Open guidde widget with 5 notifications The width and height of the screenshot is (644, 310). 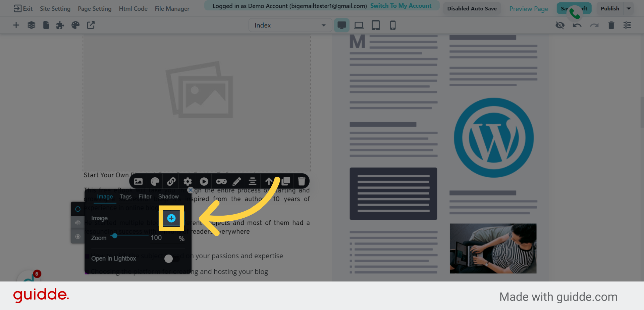[30, 276]
